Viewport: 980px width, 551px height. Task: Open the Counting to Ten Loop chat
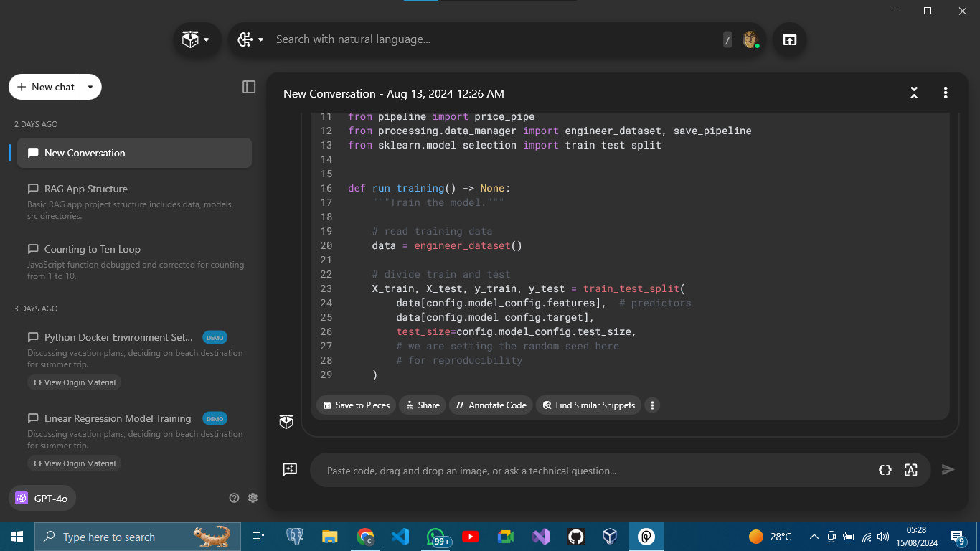pyautogui.click(x=134, y=262)
